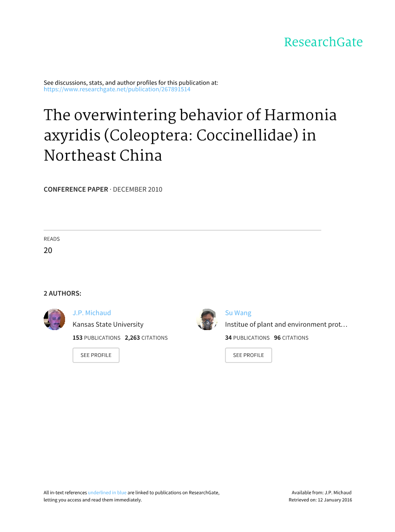
Task: Click the paper title about Harmonia axyridis
Action: coord(190,135)
